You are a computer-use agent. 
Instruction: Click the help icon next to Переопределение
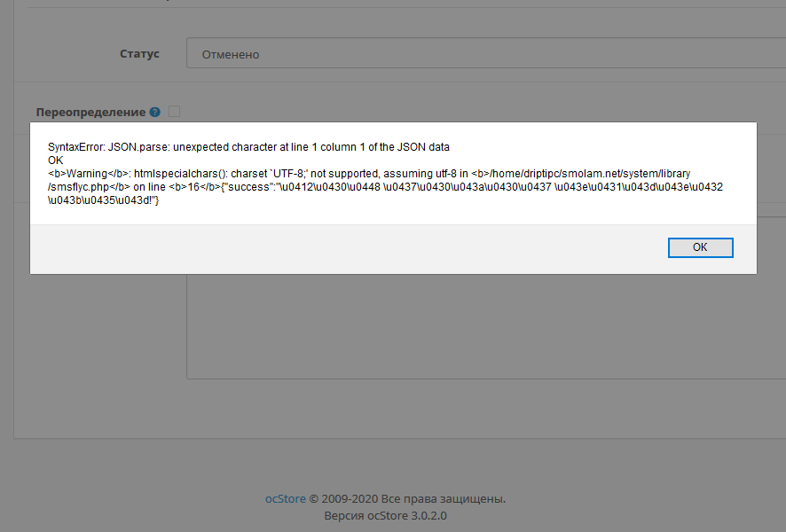pos(155,113)
